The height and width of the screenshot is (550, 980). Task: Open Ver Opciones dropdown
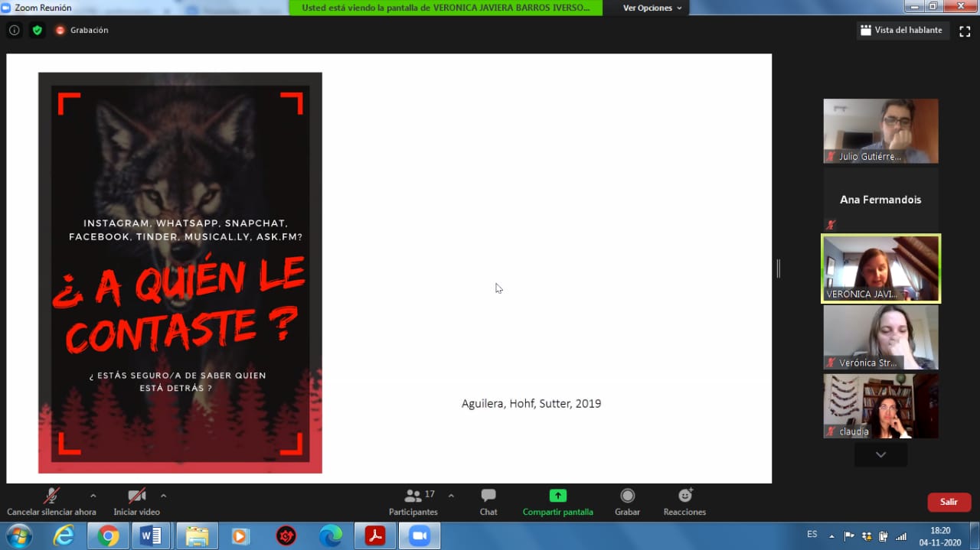652,8
